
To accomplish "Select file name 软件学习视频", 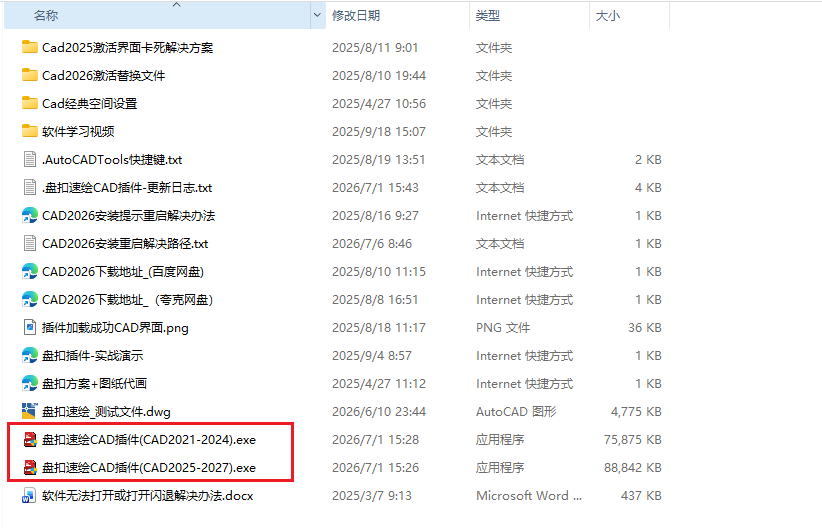I will [78, 132].
